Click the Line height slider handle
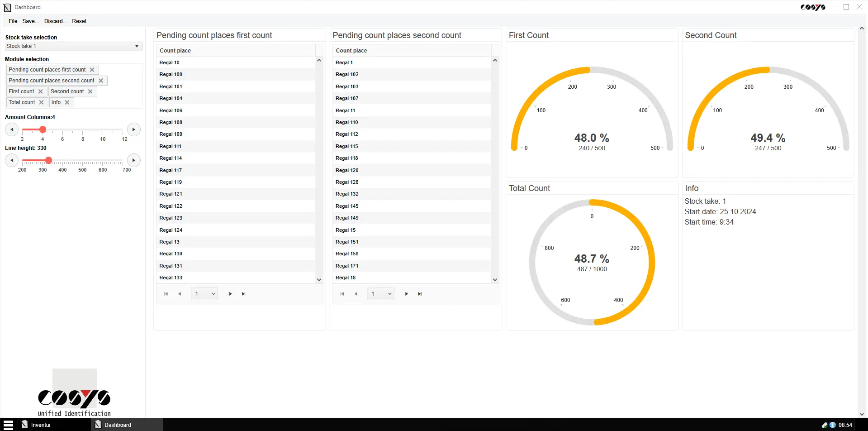Screen dimensions: 868x431 tap(49, 160)
